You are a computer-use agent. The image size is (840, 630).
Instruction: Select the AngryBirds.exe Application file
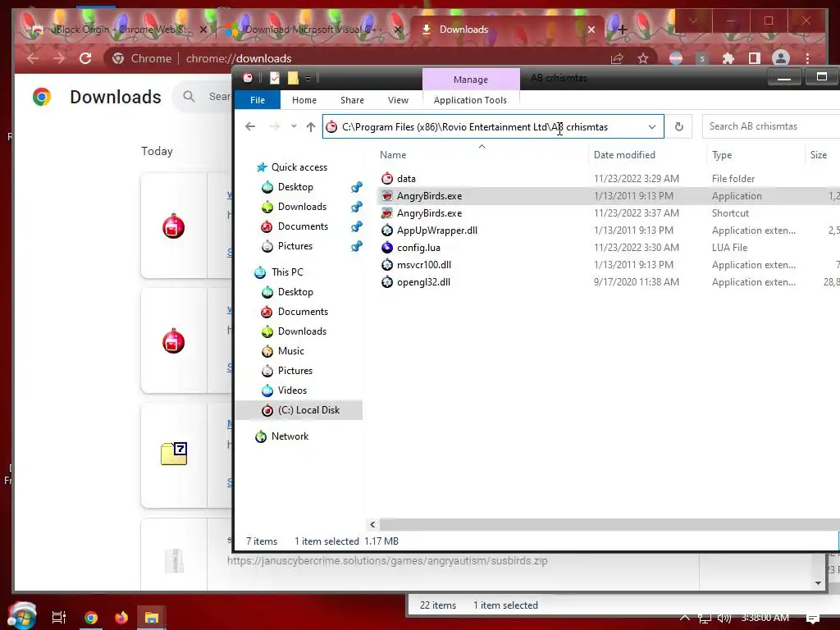pyautogui.click(x=429, y=195)
